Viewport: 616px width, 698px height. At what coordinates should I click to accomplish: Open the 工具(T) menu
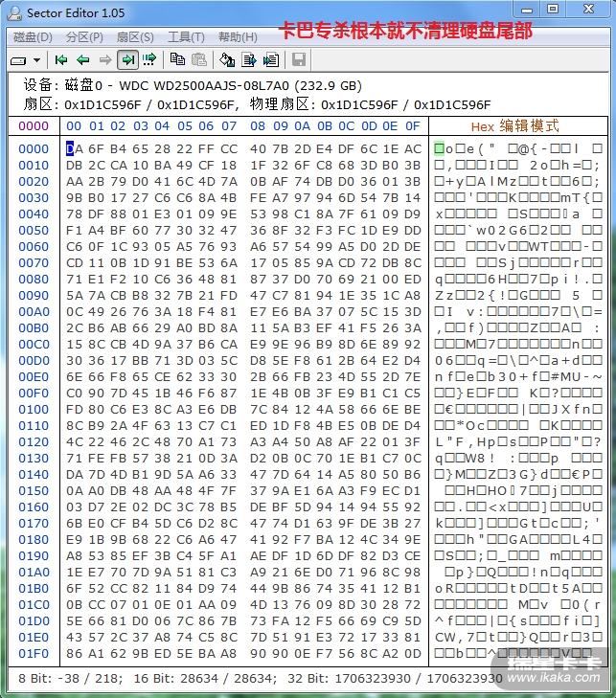click(x=186, y=37)
